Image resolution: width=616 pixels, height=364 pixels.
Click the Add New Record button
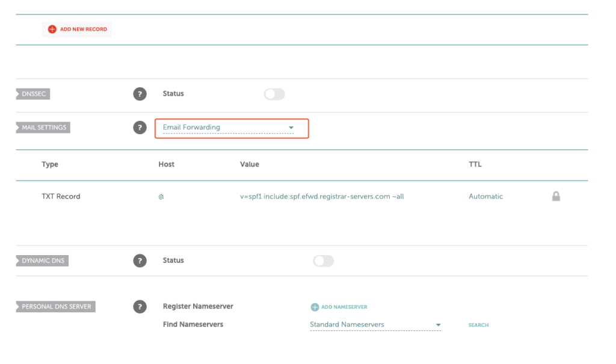pos(76,29)
